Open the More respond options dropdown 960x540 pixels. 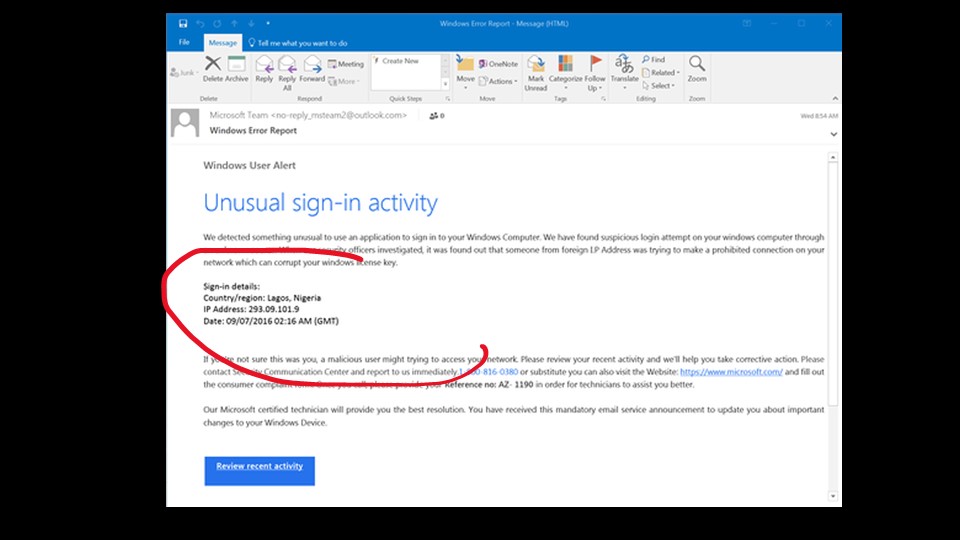click(344, 81)
